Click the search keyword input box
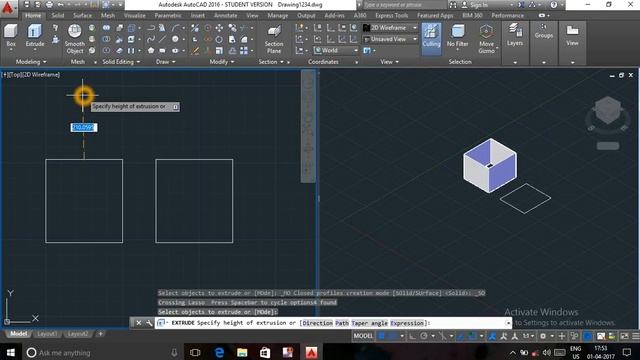Screen dimensions: 640x360 pos(404,5)
